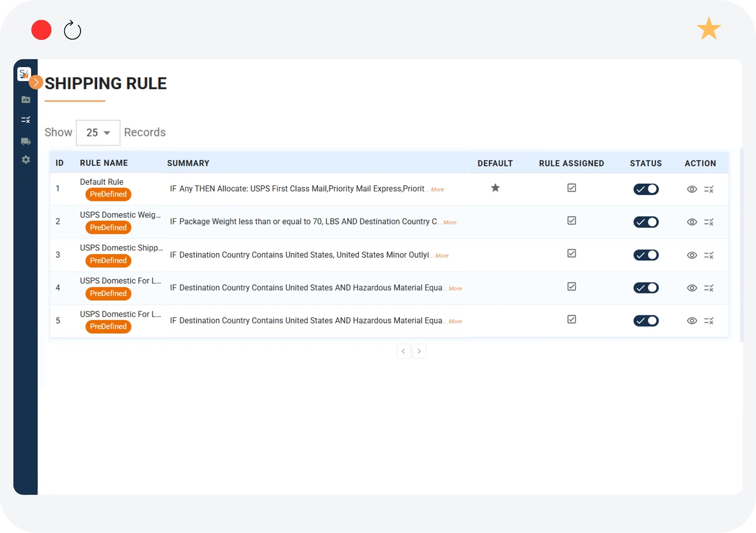Click the DEFAULT column header
Viewport: 756px width, 533px height.
point(495,163)
